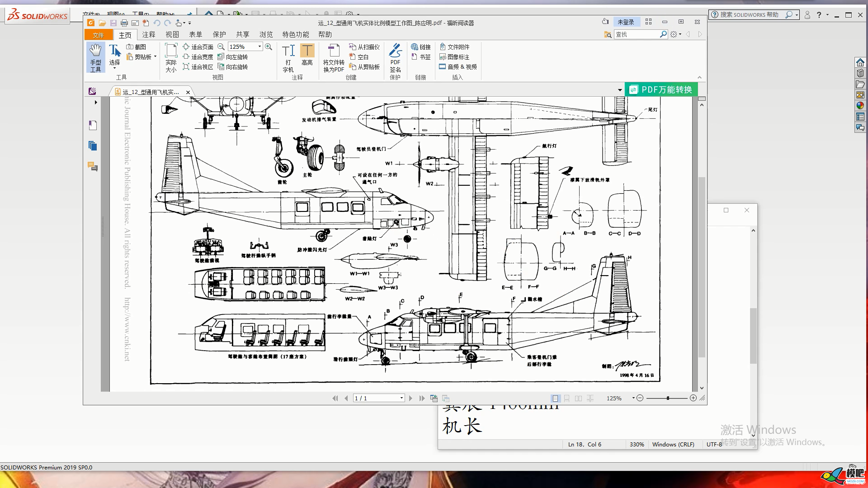The height and width of the screenshot is (488, 868).
Task: Toggle single page view mode in status bar
Action: click(x=555, y=398)
